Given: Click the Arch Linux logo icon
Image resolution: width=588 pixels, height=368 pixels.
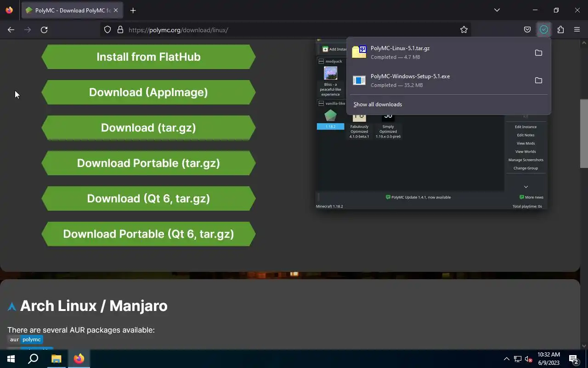Looking at the screenshot, I should coord(12,306).
